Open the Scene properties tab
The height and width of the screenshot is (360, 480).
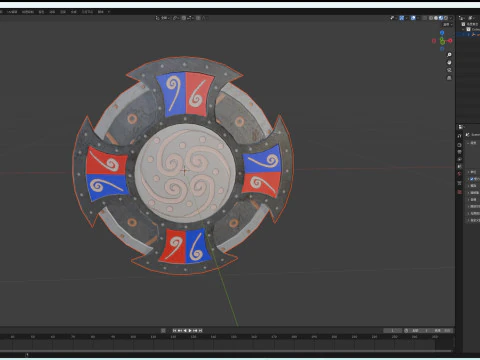pyautogui.click(x=460, y=166)
